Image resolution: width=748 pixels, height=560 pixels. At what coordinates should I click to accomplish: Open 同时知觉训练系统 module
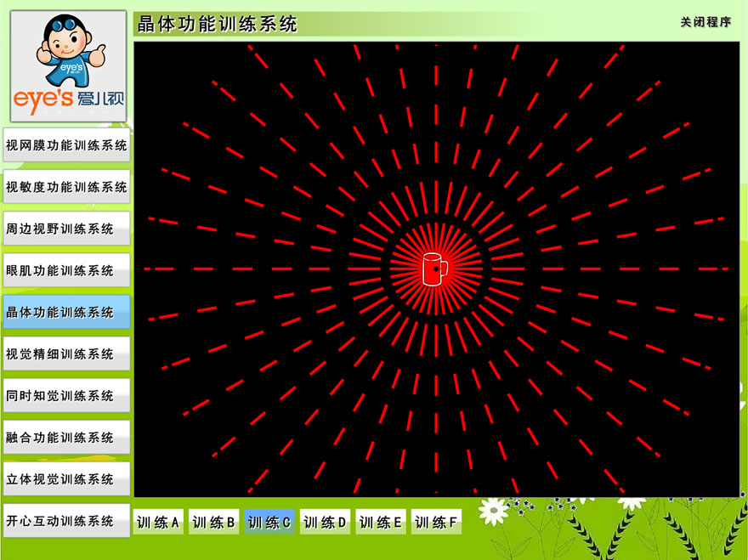[x=66, y=395]
